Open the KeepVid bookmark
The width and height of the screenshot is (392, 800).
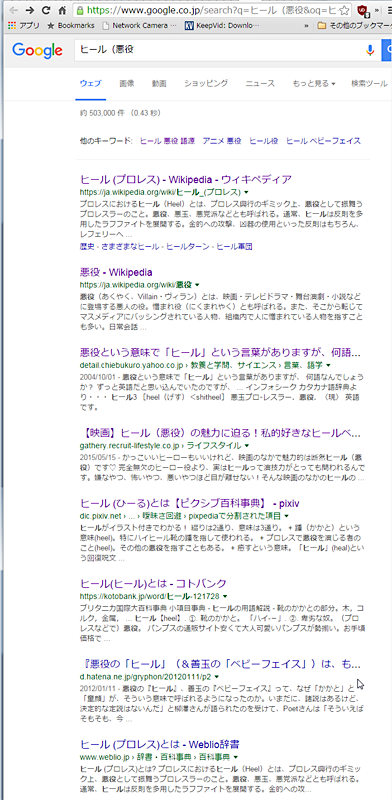222,25
